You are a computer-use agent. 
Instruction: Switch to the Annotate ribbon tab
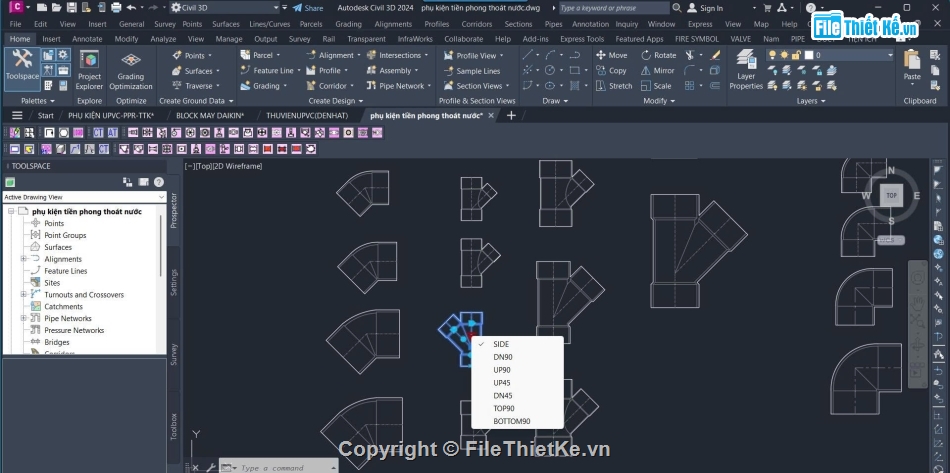point(87,39)
